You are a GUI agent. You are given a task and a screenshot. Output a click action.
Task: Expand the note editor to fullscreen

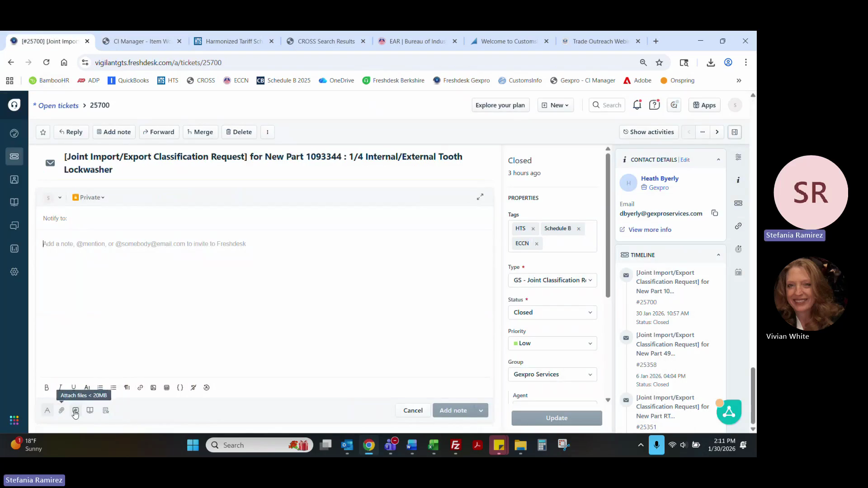pos(480,197)
